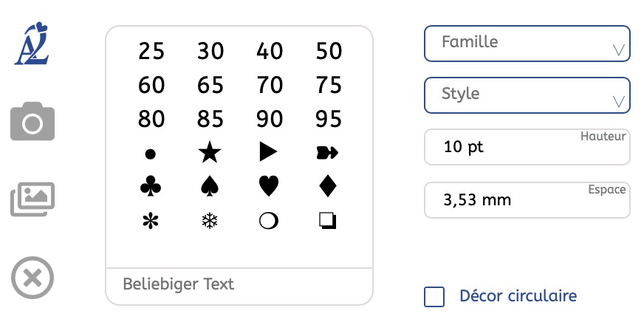Choose the number 70 option
The image size is (644, 322).
click(x=270, y=86)
